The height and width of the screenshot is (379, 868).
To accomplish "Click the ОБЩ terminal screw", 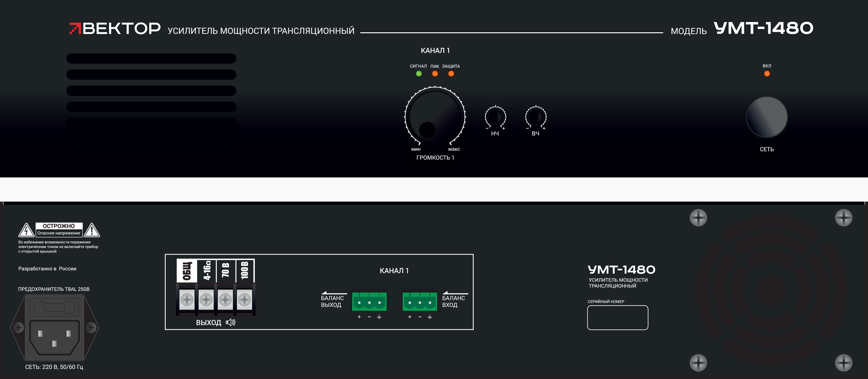I will (187, 299).
